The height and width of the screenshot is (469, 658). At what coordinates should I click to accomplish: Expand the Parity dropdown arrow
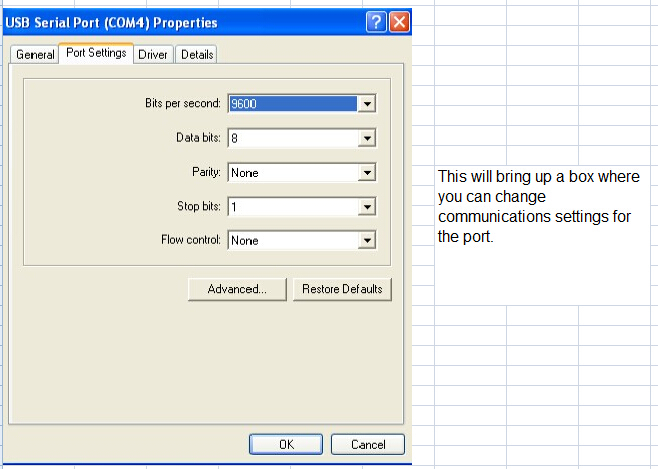pos(367,173)
